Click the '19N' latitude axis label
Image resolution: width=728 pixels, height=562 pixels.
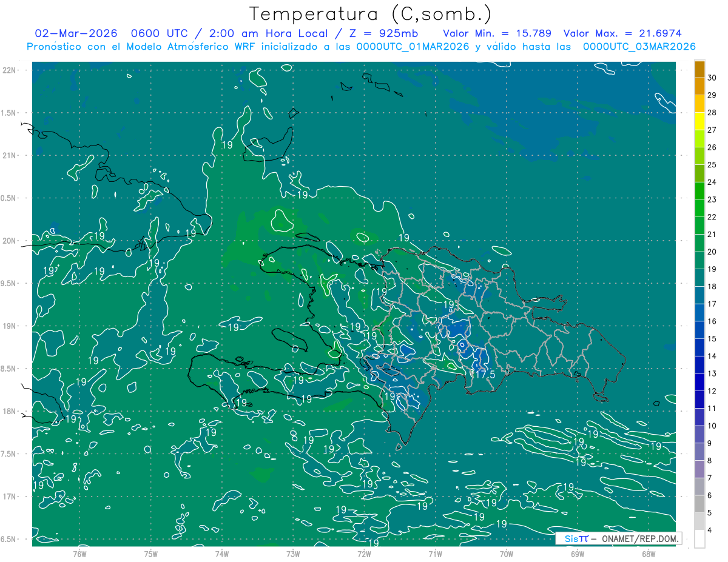click(x=8, y=326)
